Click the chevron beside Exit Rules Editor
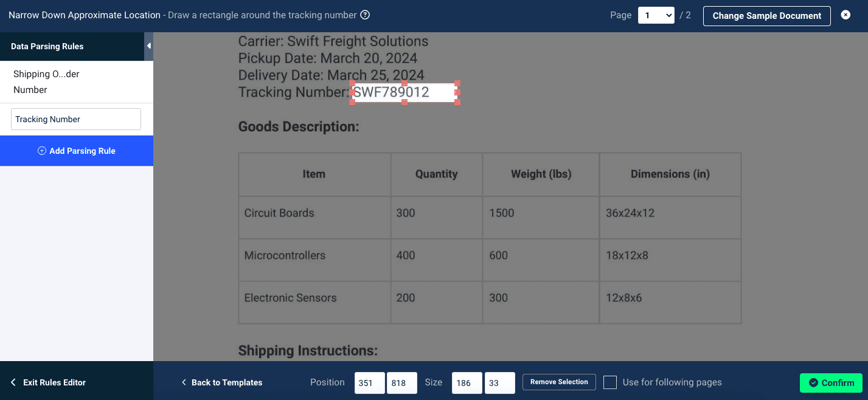 pos(13,382)
